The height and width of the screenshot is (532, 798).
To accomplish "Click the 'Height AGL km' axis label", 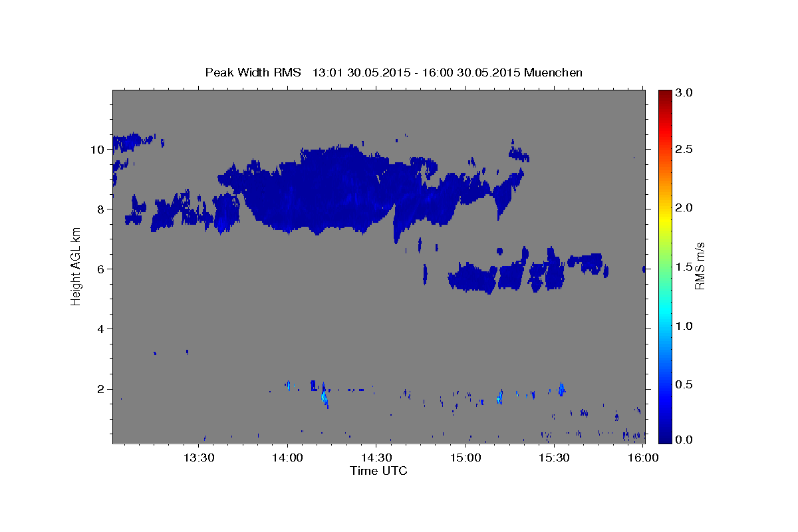I will coord(76,266).
